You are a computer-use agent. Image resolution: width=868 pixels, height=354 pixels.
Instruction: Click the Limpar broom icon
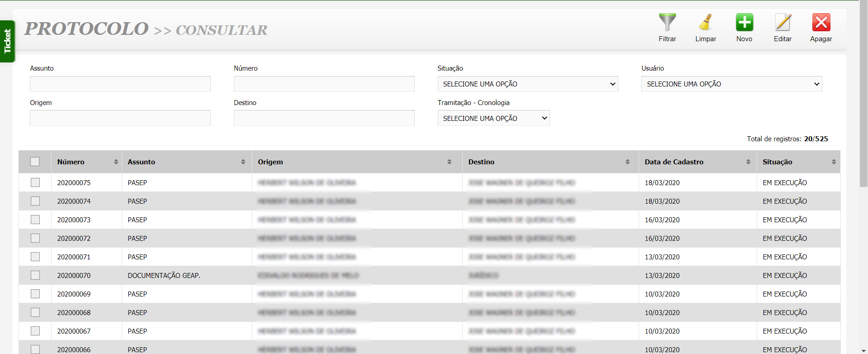click(706, 23)
